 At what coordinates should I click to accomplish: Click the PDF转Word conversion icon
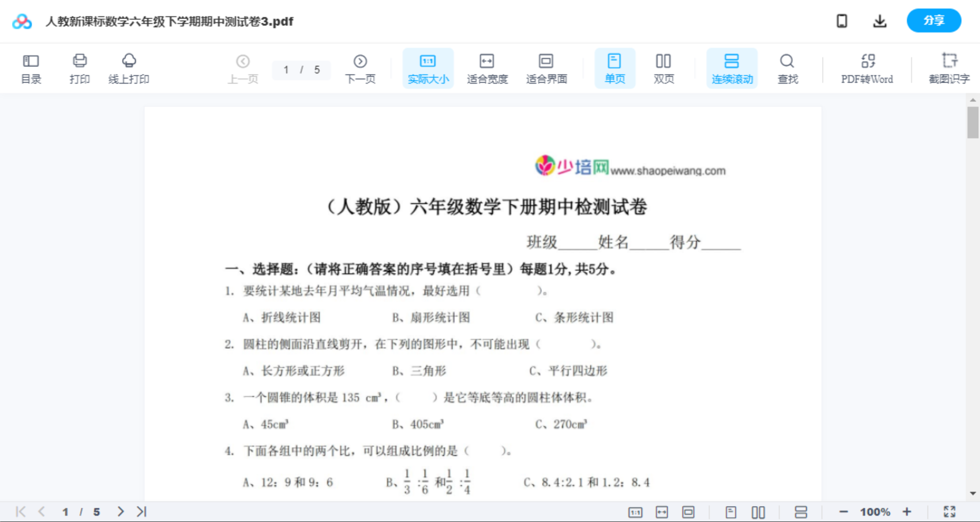867,68
